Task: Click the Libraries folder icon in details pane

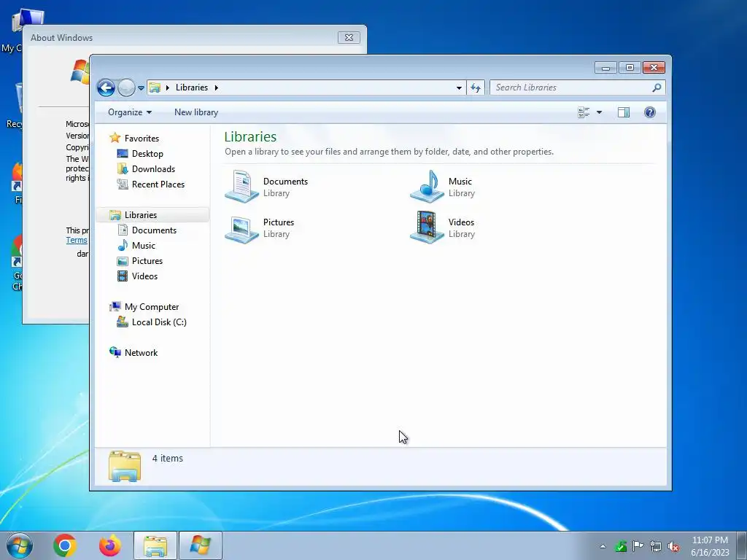Action: pyautogui.click(x=124, y=466)
